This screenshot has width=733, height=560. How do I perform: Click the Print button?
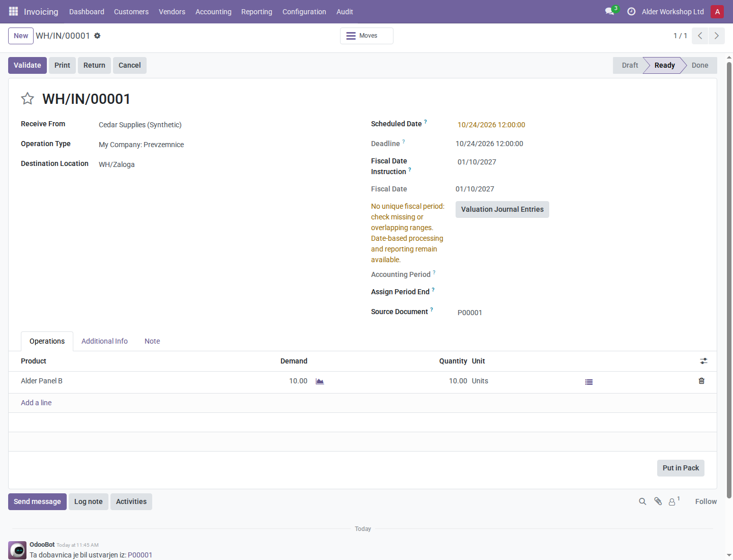click(x=62, y=65)
